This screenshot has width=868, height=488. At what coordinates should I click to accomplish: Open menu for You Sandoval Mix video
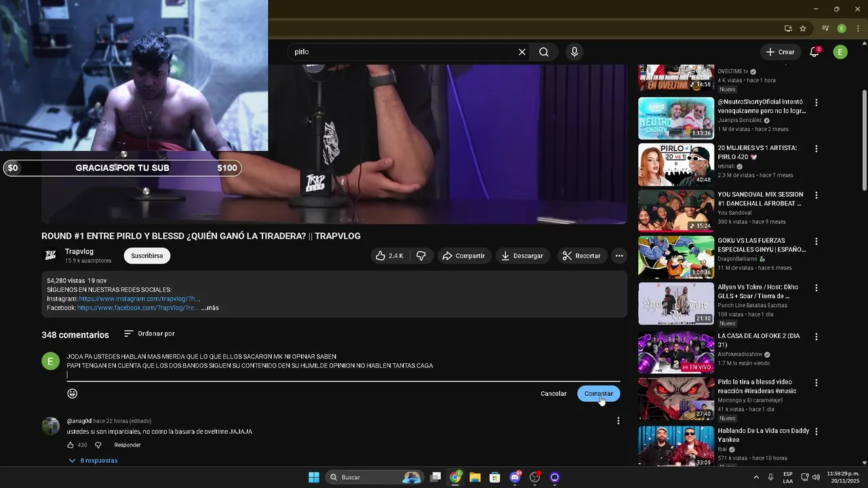[x=816, y=195]
